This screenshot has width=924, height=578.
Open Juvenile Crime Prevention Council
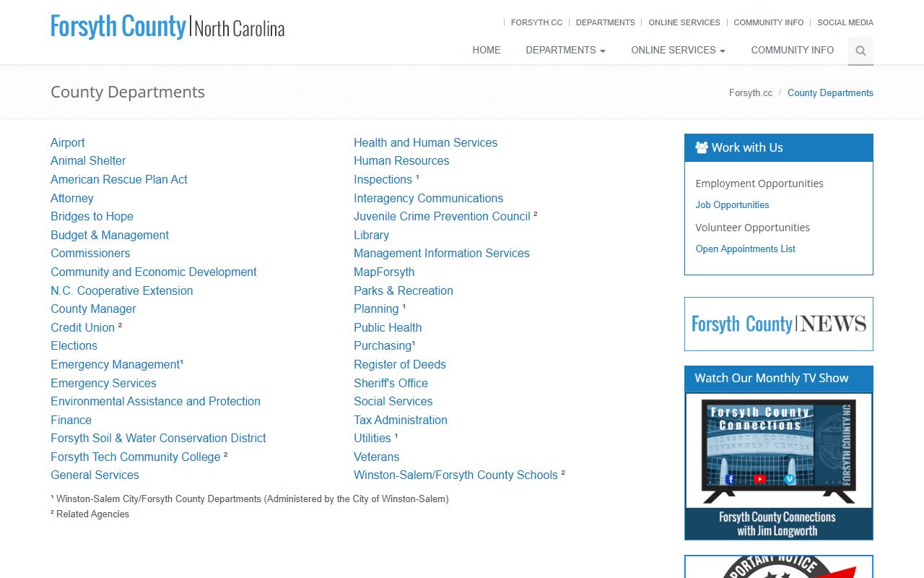click(x=442, y=216)
